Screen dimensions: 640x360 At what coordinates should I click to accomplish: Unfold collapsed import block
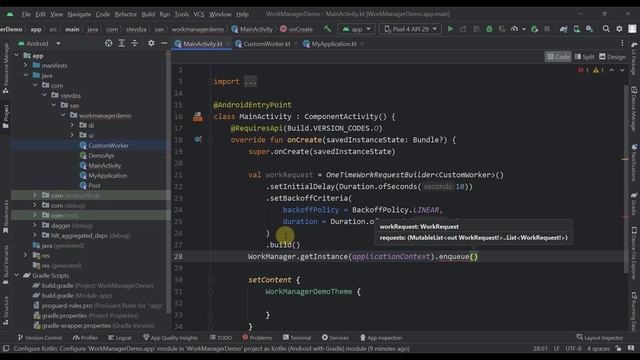coord(250,82)
